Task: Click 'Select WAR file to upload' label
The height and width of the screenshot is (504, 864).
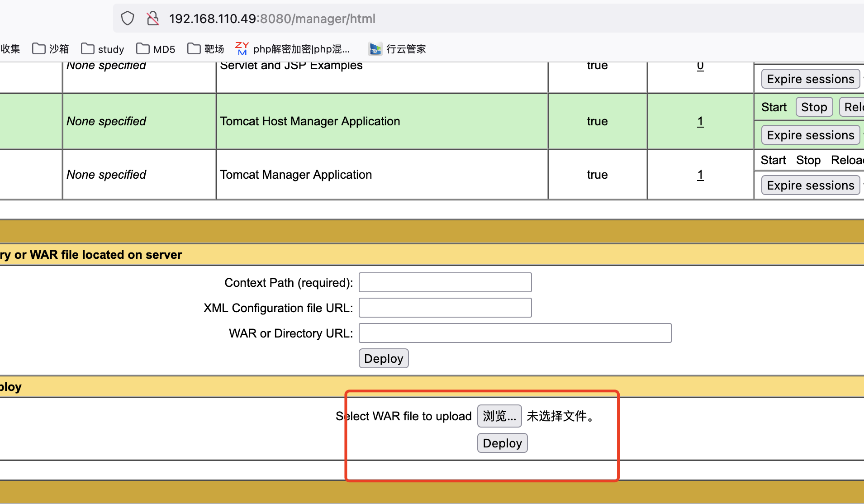Action: [404, 416]
